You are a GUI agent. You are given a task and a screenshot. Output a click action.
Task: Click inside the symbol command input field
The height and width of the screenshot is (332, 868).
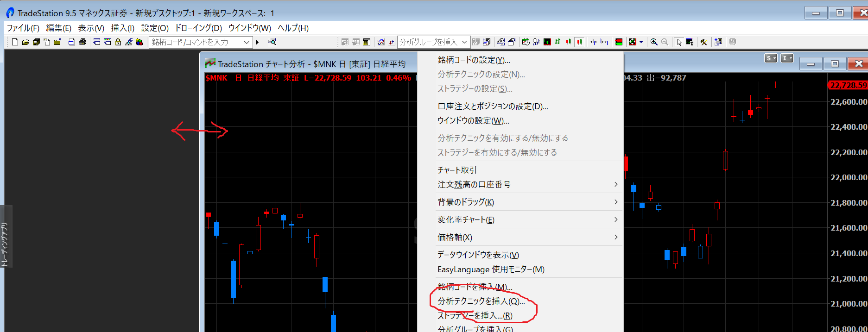coord(196,42)
